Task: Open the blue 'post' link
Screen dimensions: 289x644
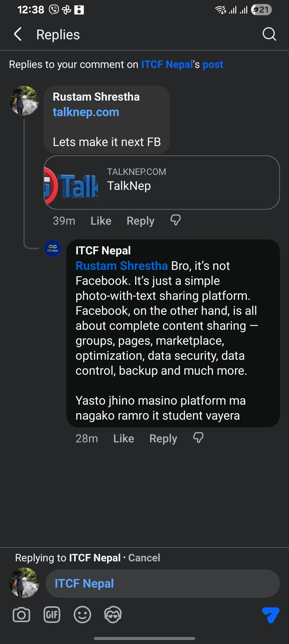Action: point(213,65)
